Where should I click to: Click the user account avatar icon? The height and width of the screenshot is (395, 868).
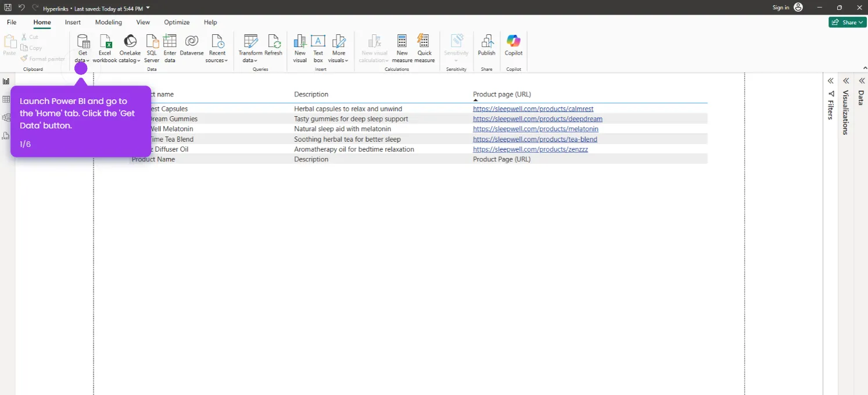(798, 8)
